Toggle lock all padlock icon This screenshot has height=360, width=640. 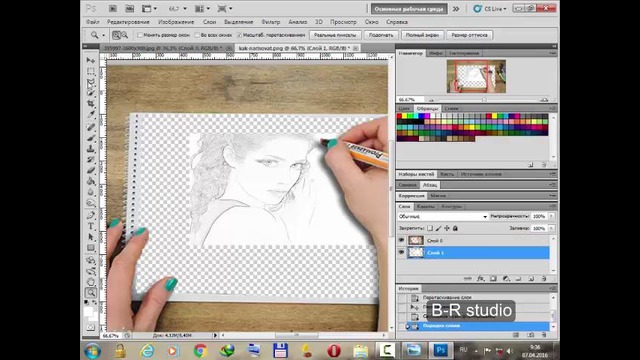tap(455, 228)
